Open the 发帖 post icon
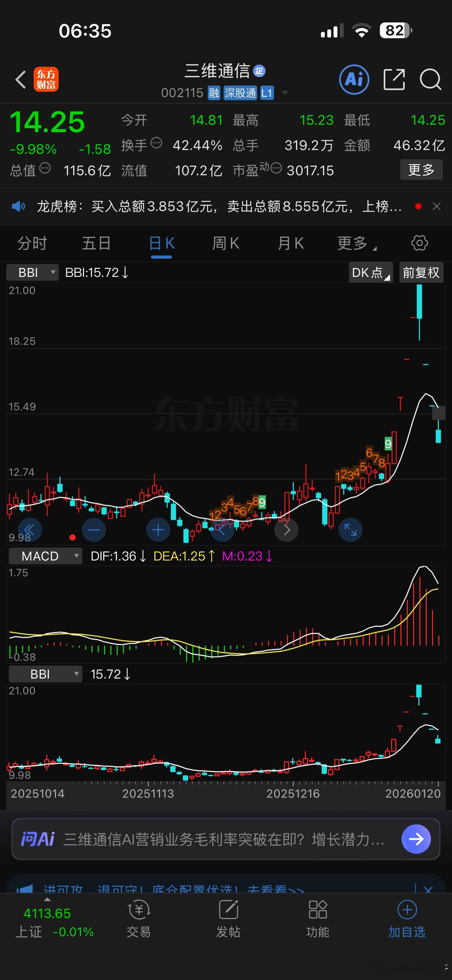The image size is (452, 980). point(228,919)
